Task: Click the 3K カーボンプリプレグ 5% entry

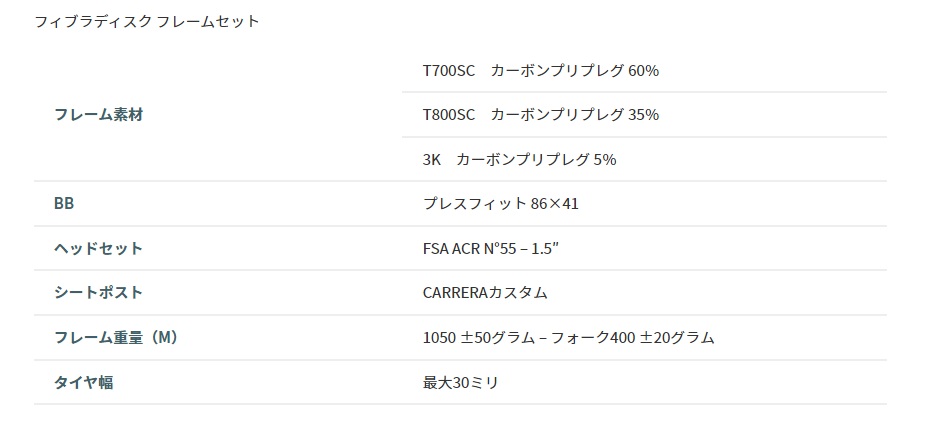Action: pyautogui.click(x=520, y=159)
